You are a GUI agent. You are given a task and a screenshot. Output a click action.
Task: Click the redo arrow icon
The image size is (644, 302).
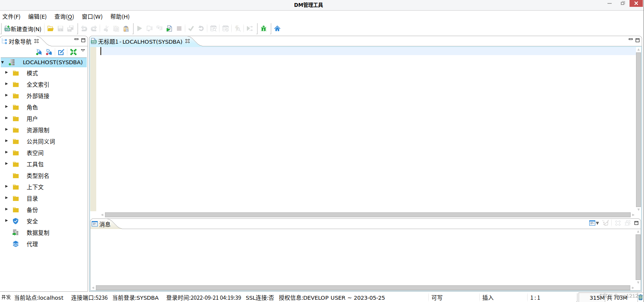pos(94,28)
